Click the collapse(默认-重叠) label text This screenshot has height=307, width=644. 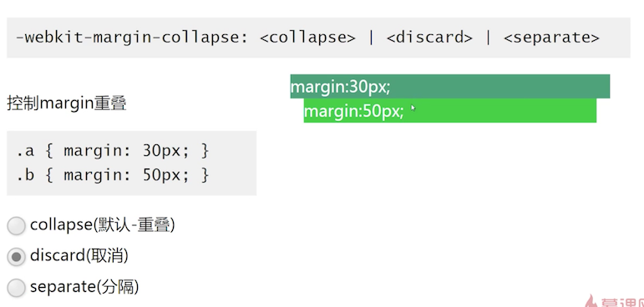102,225
